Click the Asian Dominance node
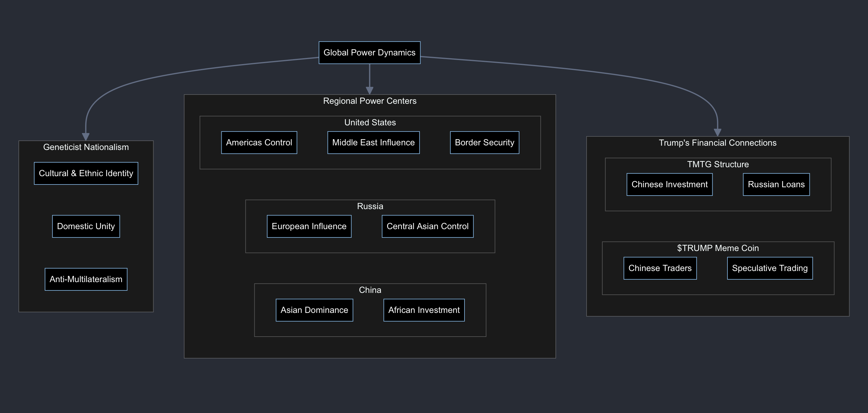Viewport: 868px width, 413px height. coord(314,310)
